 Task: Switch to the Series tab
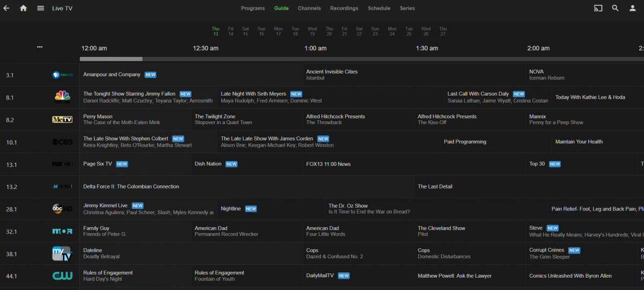407,8
